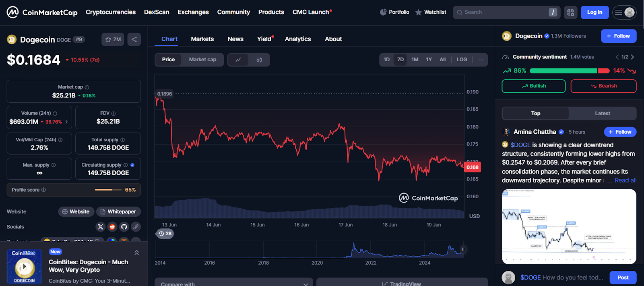
Task: Open the Markets tab
Action: [202, 39]
